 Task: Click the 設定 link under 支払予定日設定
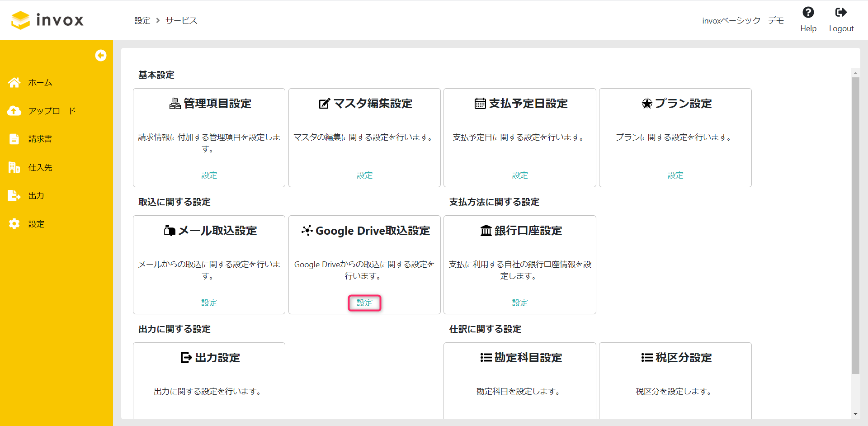[520, 175]
